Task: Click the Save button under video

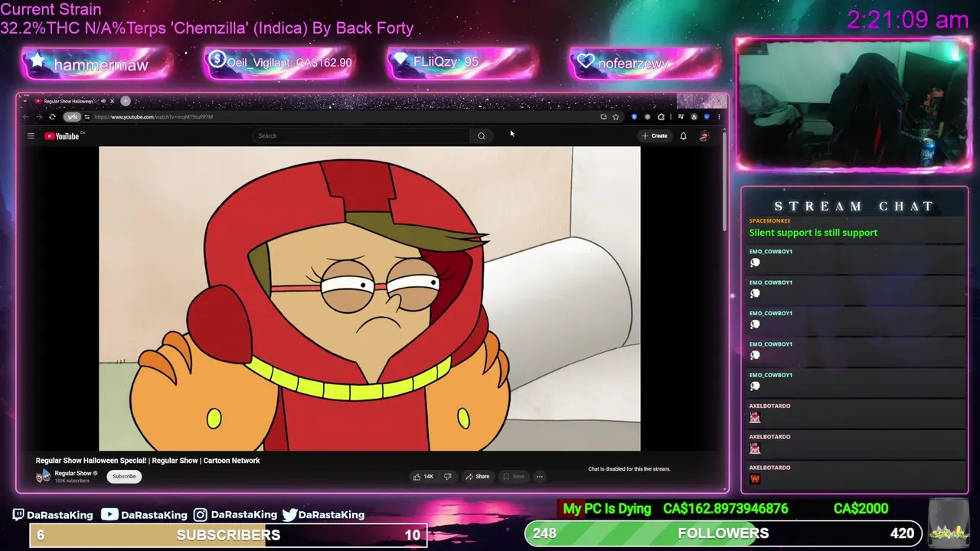Action: pyautogui.click(x=513, y=477)
